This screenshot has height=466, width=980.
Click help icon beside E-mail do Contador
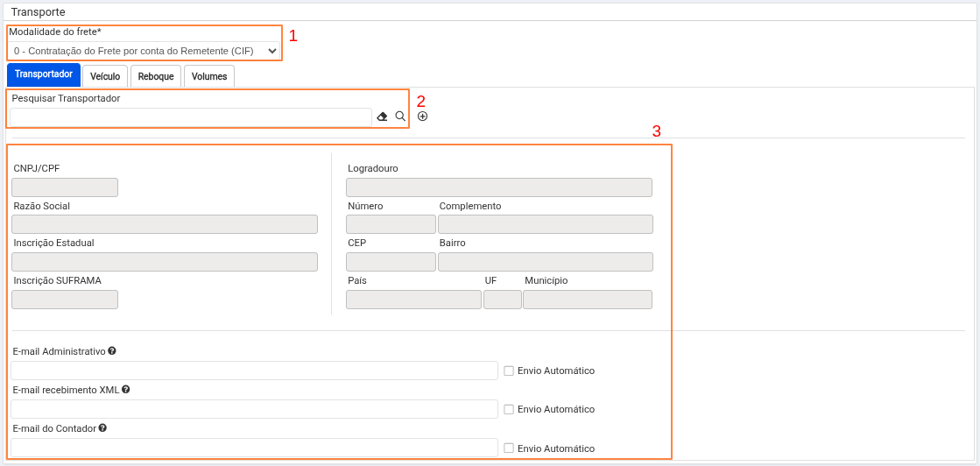click(102, 428)
